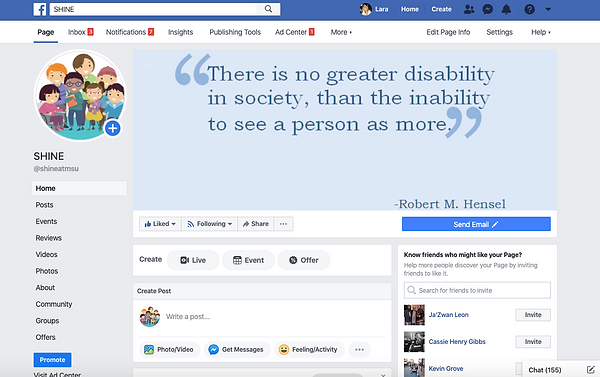
Task: Select Reviews in the left sidebar
Action: click(x=49, y=238)
